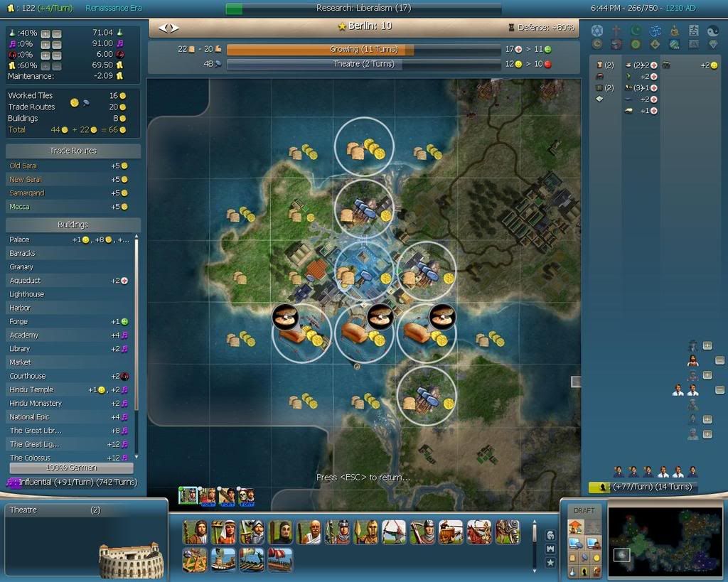Toggle emphasize commerce coin button
This screenshot has height=582, width=728.
tap(596, 558)
